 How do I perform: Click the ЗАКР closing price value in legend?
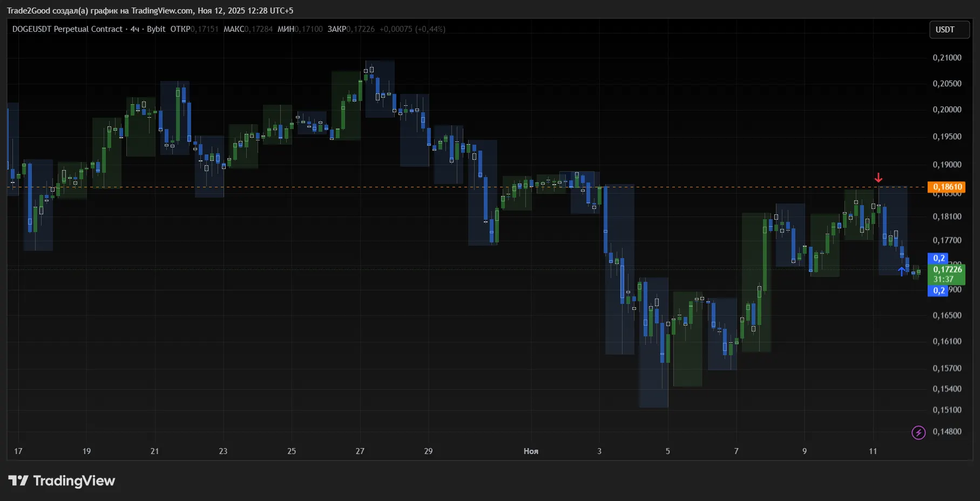360,29
